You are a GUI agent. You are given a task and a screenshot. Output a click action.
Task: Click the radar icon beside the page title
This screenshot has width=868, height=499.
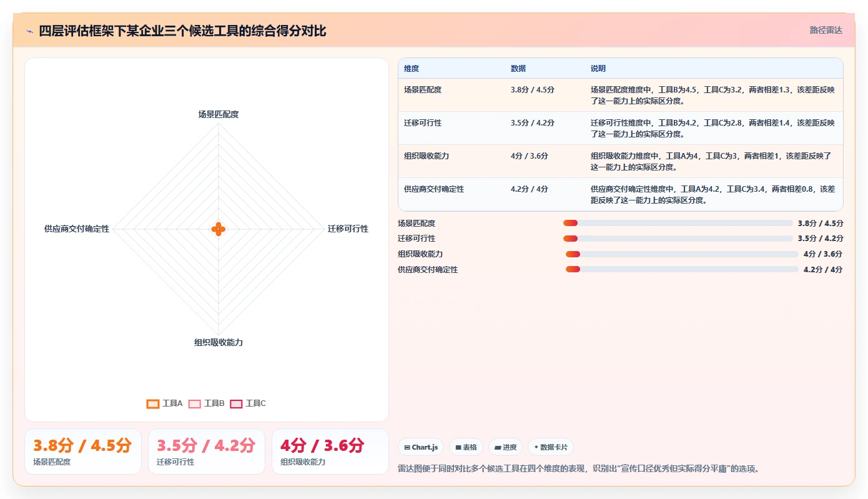(x=29, y=31)
